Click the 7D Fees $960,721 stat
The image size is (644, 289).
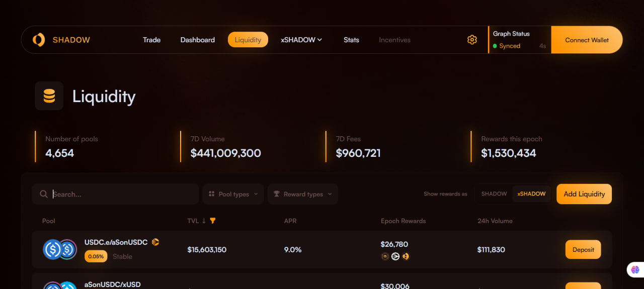[x=358, y=147]
